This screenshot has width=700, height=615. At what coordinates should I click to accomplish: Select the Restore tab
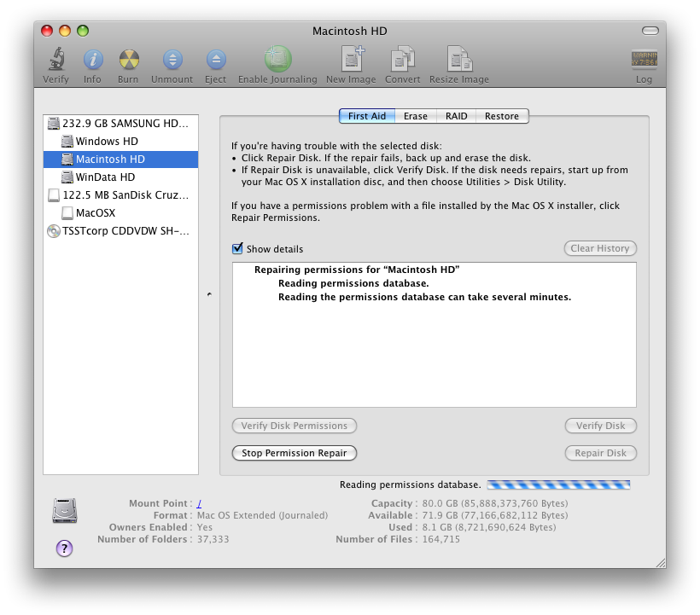point(502,116)
